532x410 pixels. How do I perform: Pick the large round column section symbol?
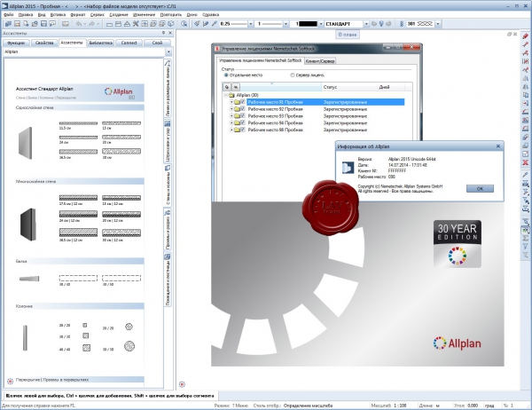pos(129,346)
